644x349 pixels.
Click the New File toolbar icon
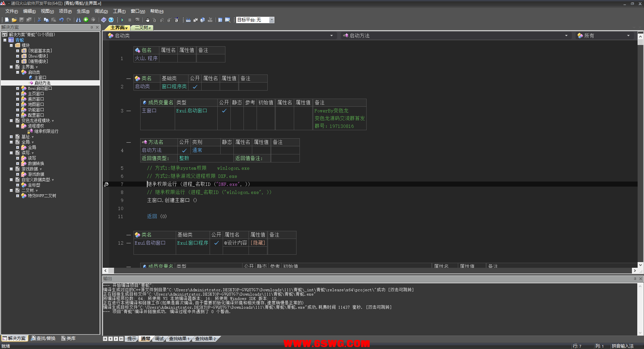tap(7, 20)
